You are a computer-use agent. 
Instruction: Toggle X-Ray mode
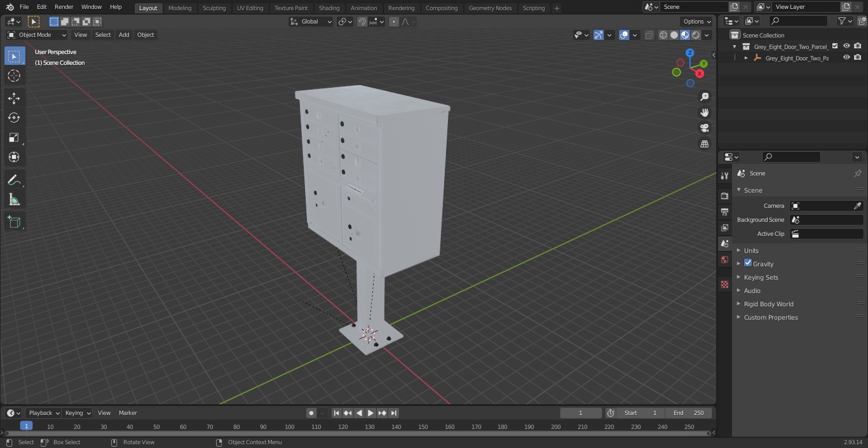click(x=649, y=35)
